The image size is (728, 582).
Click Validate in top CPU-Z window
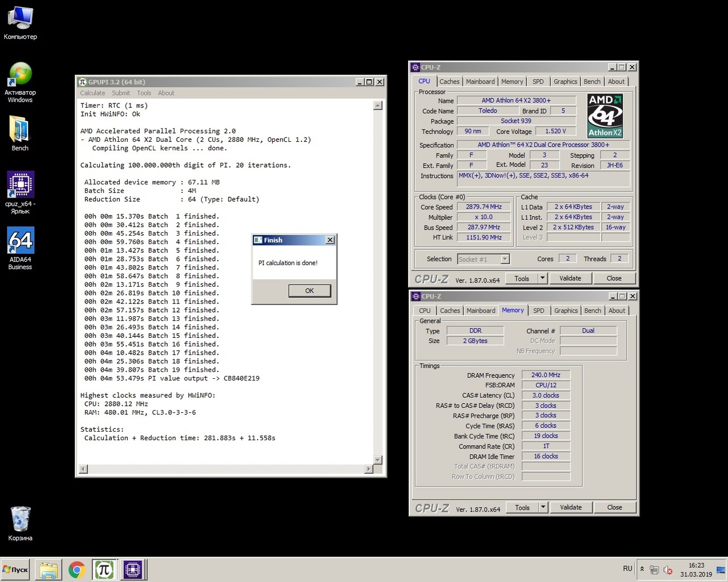(571, 279)
